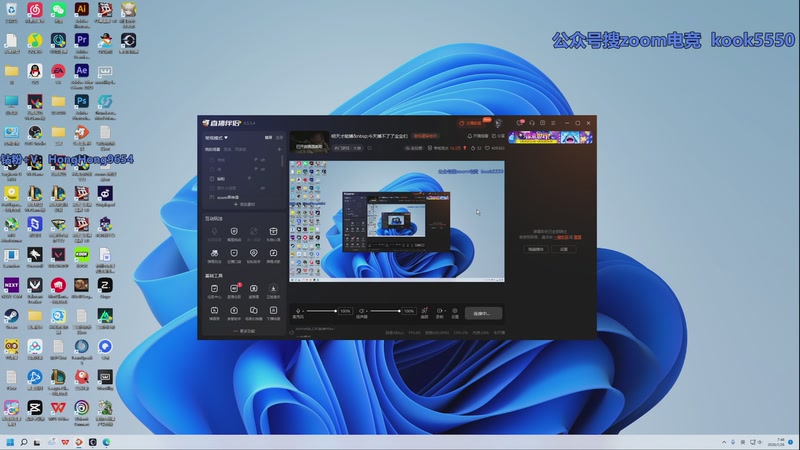This screenshot has width=800, height=450.
Task: Open the 任务中心 icon under 基础工具
Action: point(214,289)
